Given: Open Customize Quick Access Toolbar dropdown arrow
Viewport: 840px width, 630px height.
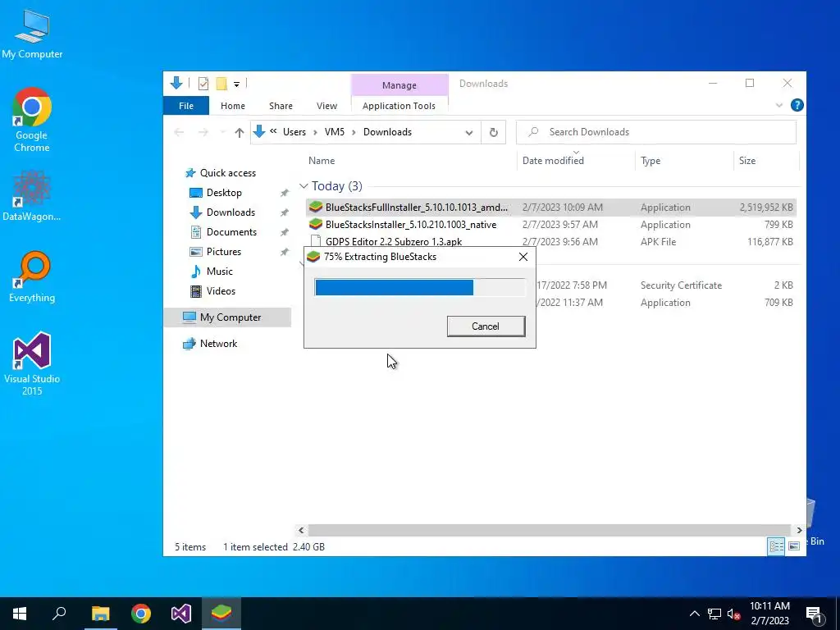Looking at the screenshot, I should (x=236, y=84).
